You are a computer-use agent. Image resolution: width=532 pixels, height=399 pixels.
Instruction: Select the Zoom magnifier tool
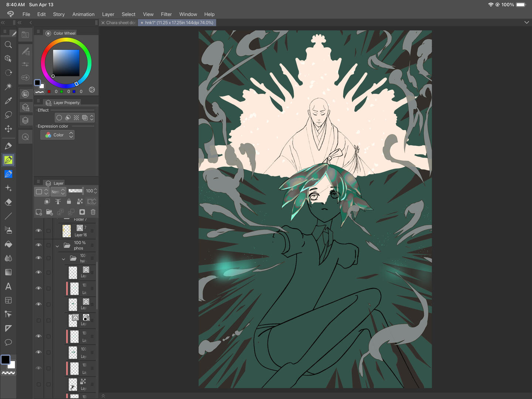point(8,45)
